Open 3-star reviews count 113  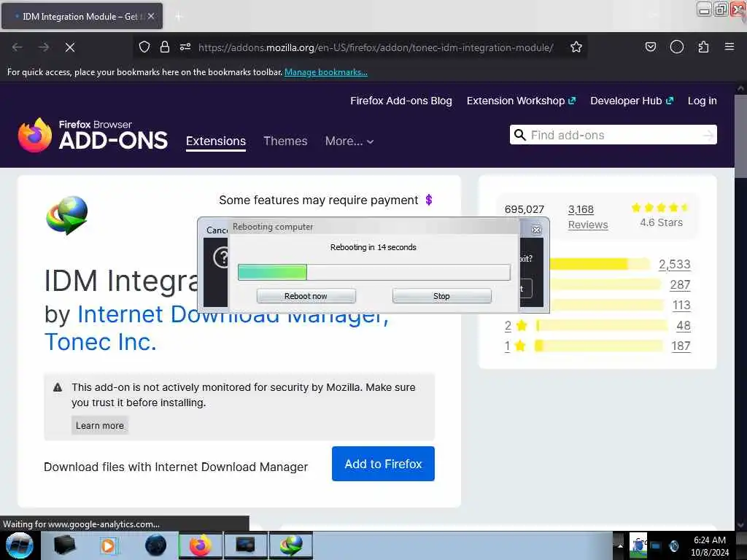click(x=681, y=306)
